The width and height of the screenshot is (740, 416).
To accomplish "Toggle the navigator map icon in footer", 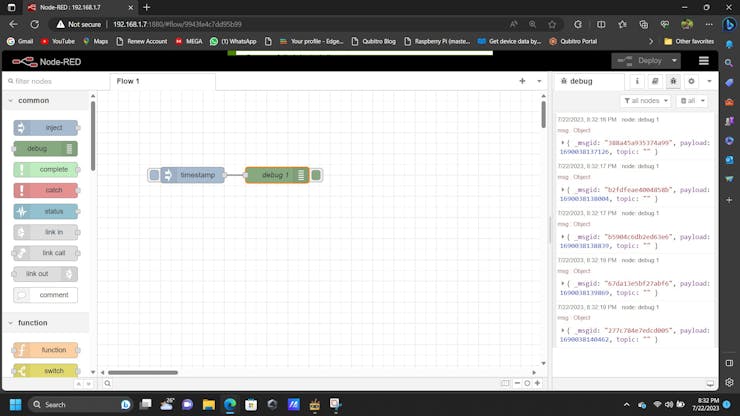I will 503,383.
